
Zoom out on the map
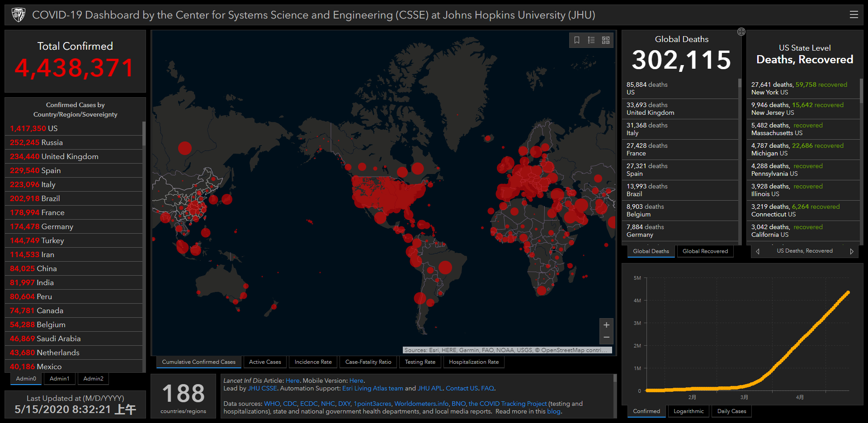pyautogui.click(x=606, y=337)
